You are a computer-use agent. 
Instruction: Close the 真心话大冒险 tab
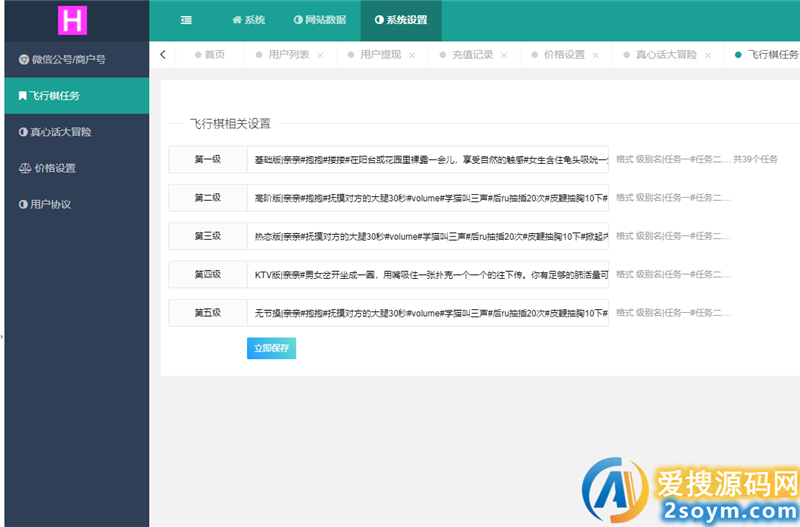(x=708, y=55)
